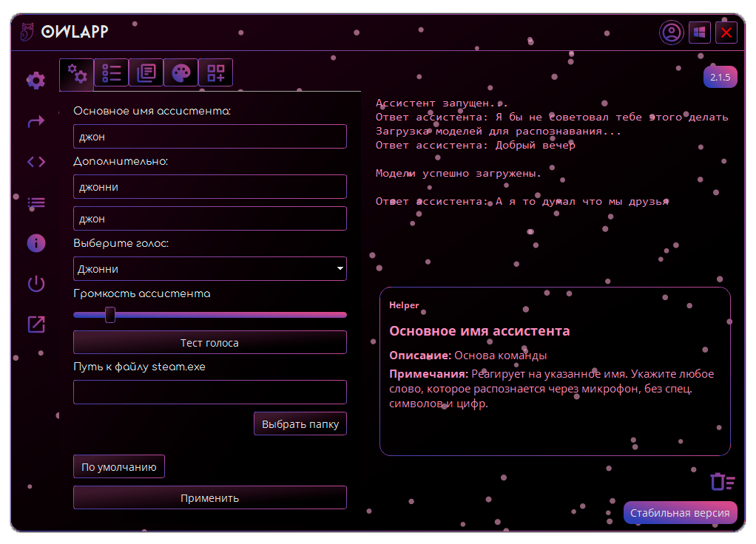Open the gear settings sidebar icon
Viewport: 756px width, 544px height.
tap(36, 81)
